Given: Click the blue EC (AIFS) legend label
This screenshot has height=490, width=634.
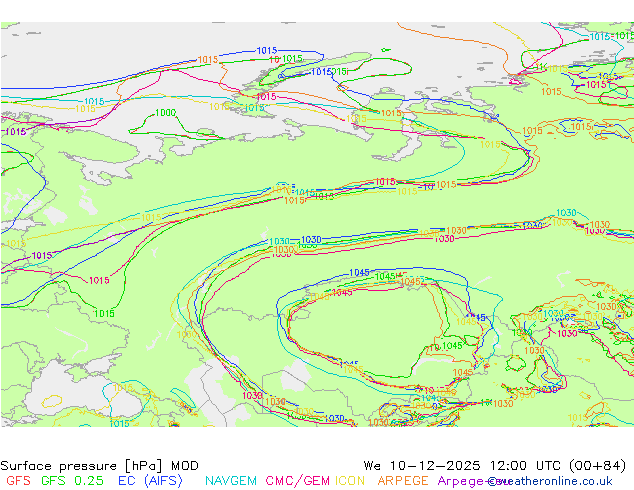Looking at the screenshot, I should tap(150, 481).
